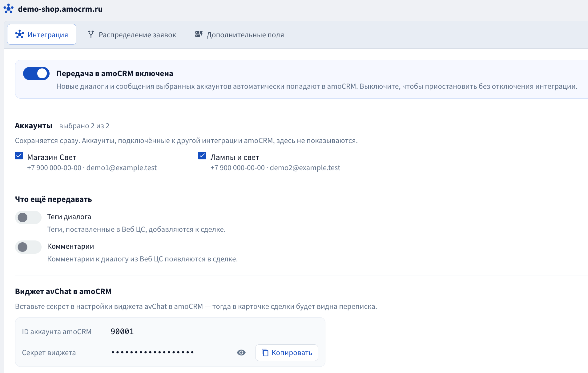
Task: Click the Магазин Свет account label
Action: click(52, 157)
